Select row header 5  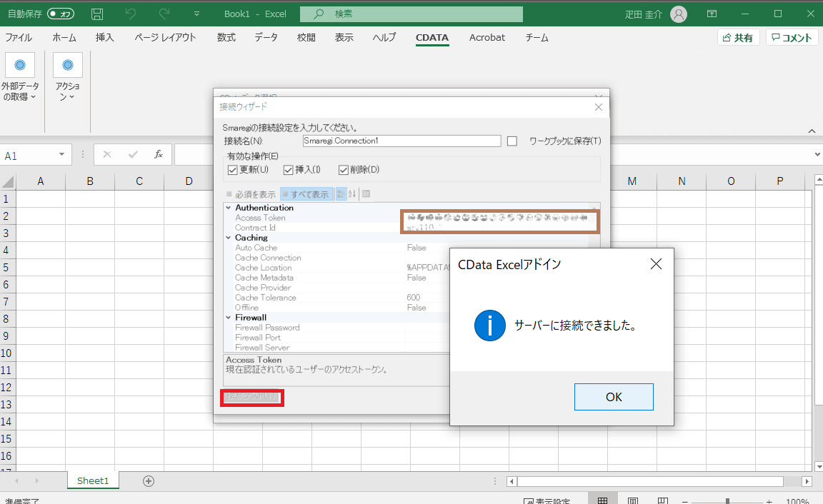point(6,268)
